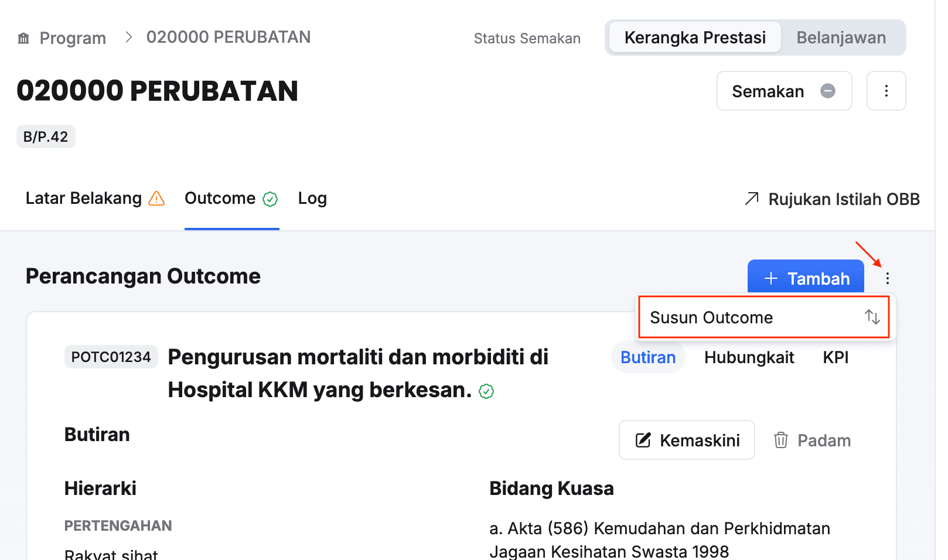Screen dimensions: 948x560
Task: Click the arrow icon beside Rujukan Istilah OBB
Action: coord(752,199)
